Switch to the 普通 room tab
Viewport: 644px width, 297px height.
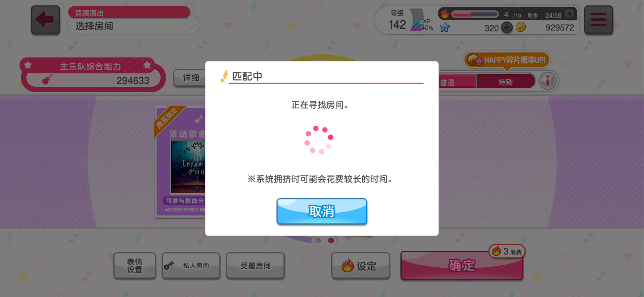click(457, 82)
